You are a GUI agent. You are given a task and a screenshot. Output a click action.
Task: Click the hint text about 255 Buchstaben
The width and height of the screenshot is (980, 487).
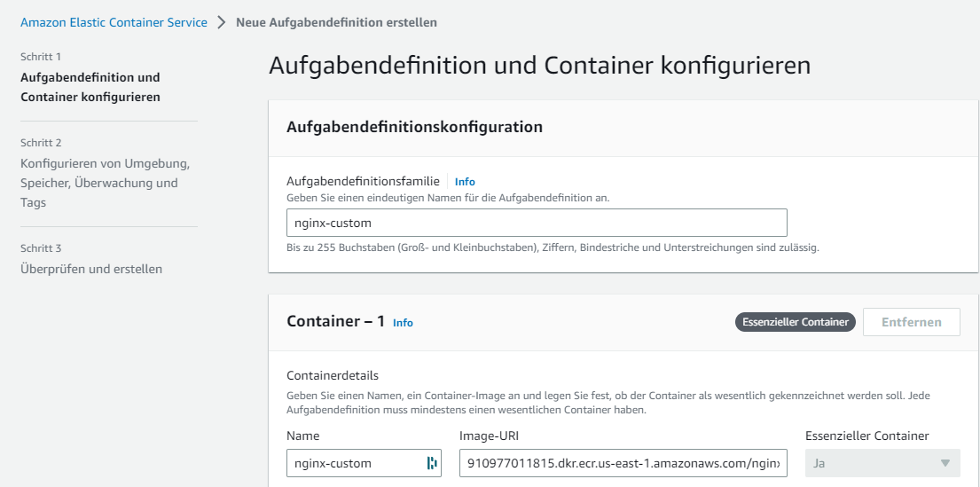552,247
